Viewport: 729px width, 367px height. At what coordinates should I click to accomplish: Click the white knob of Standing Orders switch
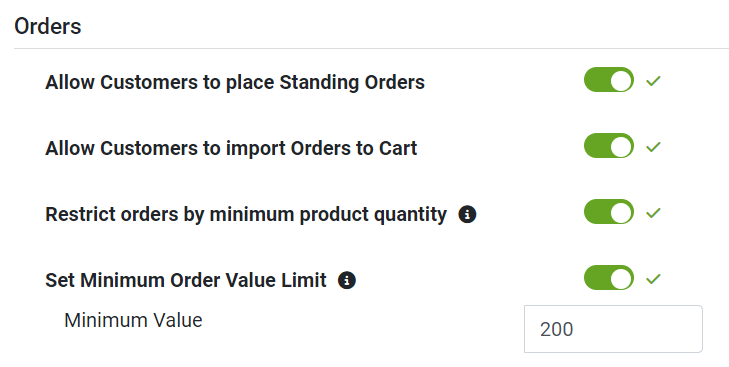pos(621,80)
